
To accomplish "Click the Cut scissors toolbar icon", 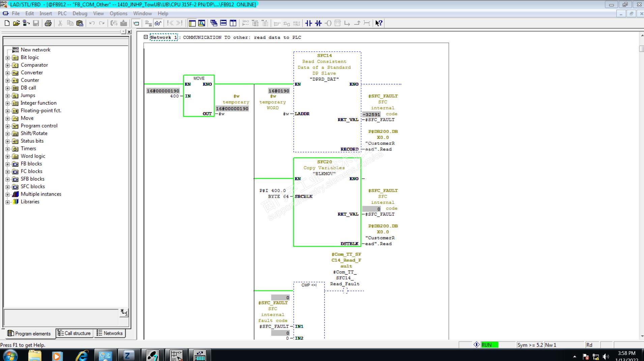I will [60, 23].
